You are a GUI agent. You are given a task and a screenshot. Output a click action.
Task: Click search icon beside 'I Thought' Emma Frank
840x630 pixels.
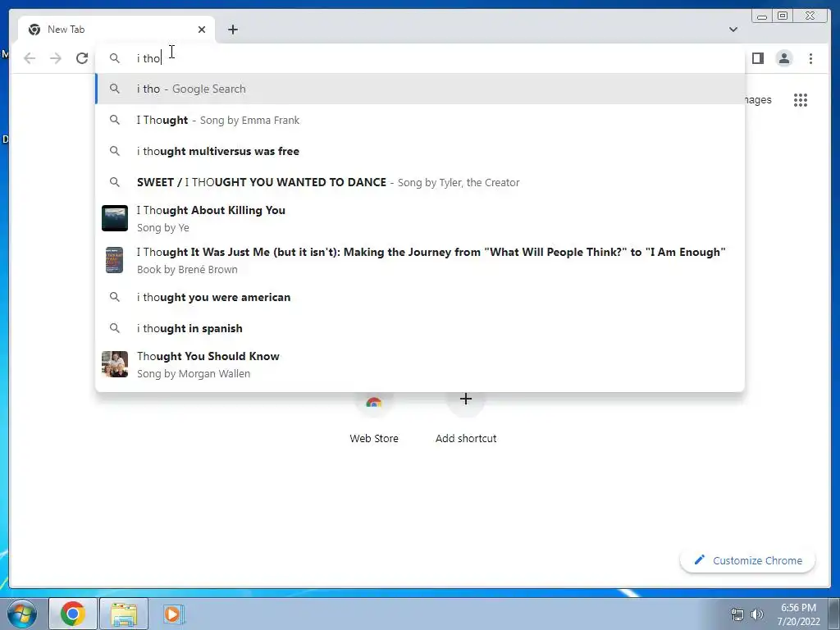pyautogui.click(x=115, y=120)
